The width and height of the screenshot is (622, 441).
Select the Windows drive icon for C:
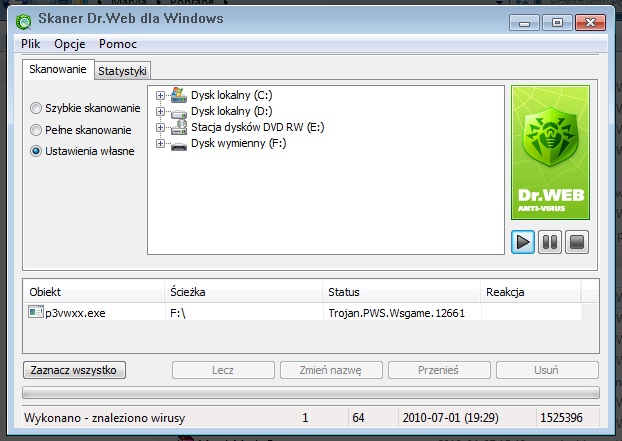(179, 95)
